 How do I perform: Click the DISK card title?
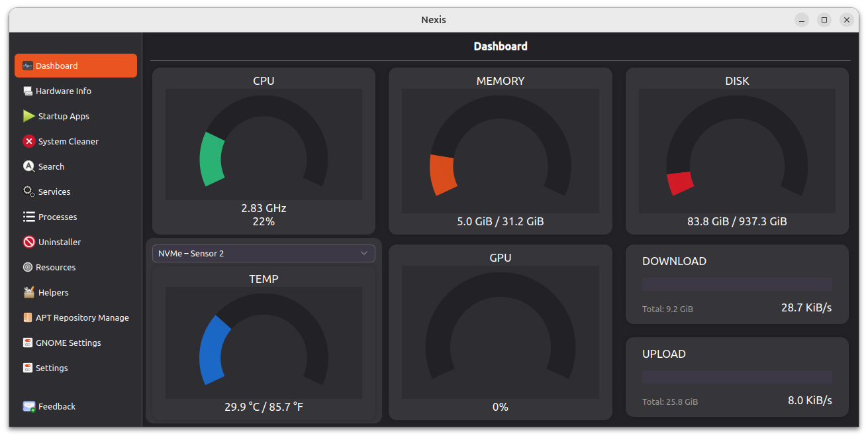[x=737, y=81]
